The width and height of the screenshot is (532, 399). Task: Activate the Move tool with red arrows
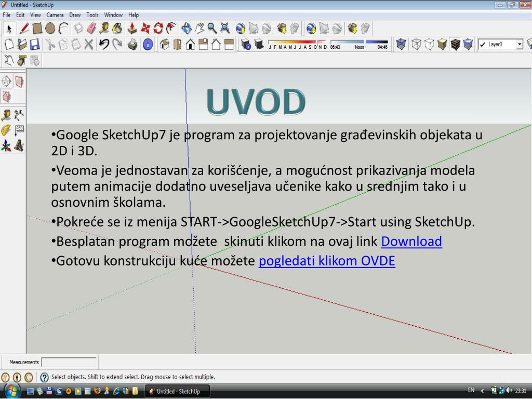pyautogui.click(x=145, y=29)
